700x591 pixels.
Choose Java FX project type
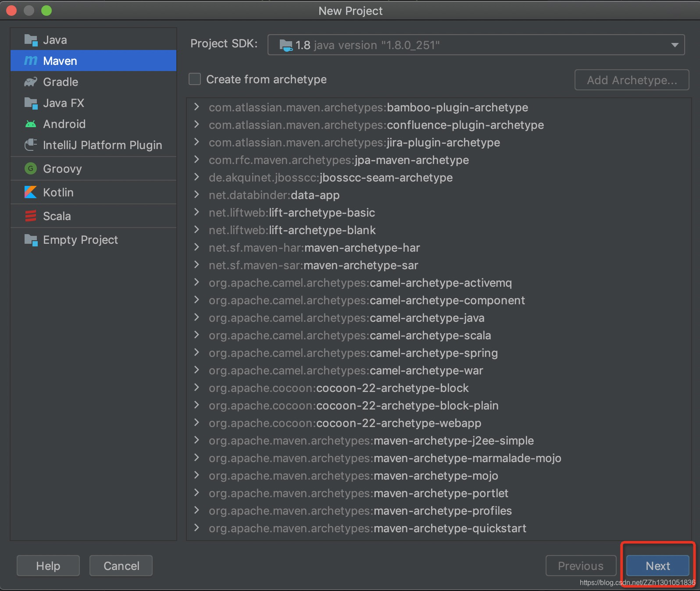pos(93,103)
